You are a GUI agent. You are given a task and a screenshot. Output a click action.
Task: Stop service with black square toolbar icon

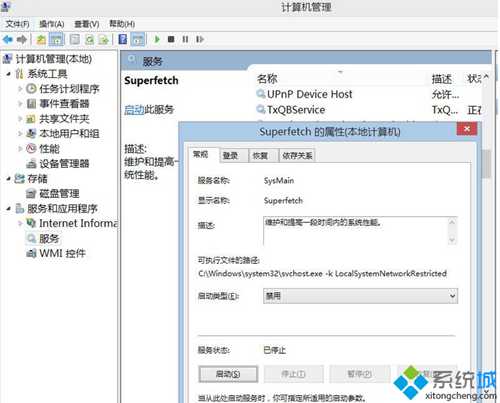(171, 39)
